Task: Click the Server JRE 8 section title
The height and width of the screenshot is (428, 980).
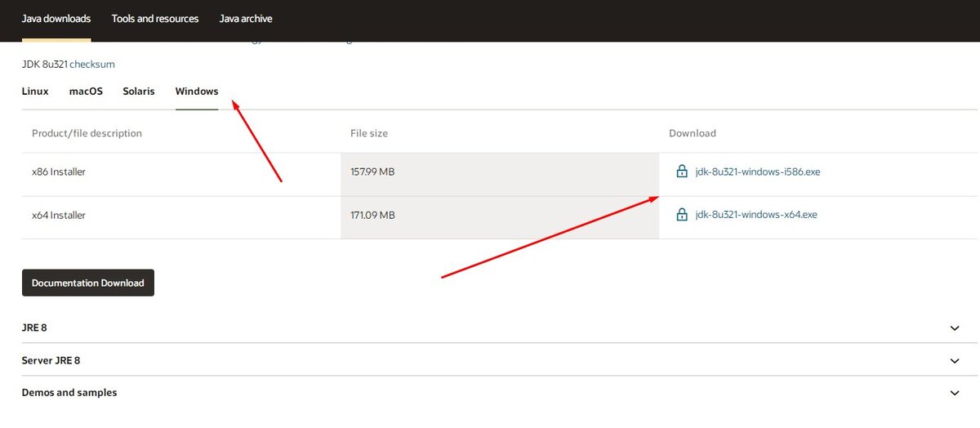Action: (51, 360)
